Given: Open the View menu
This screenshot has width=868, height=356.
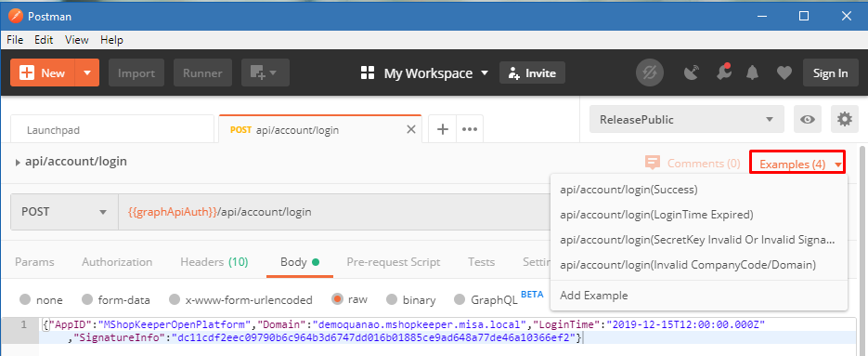Looking at the screenshot, I should click(x=77, y=40).
